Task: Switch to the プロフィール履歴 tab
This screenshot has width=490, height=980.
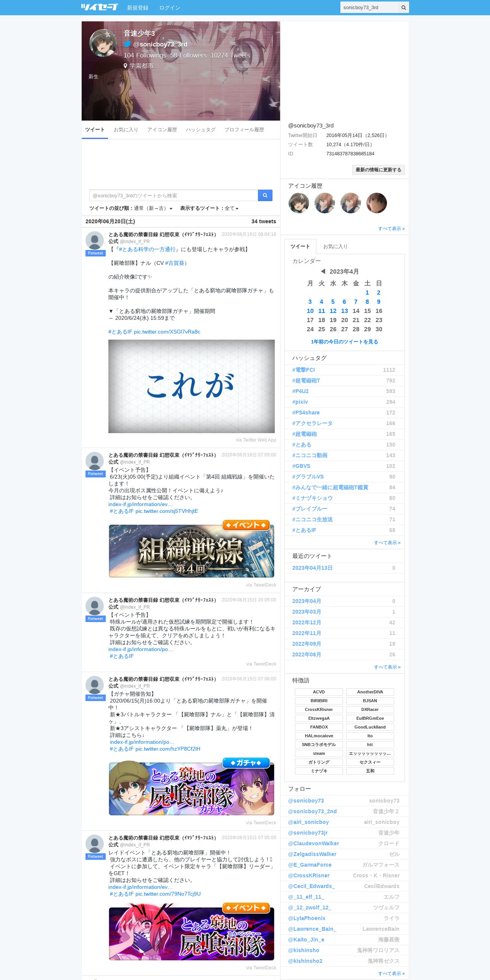Action: 244,130
